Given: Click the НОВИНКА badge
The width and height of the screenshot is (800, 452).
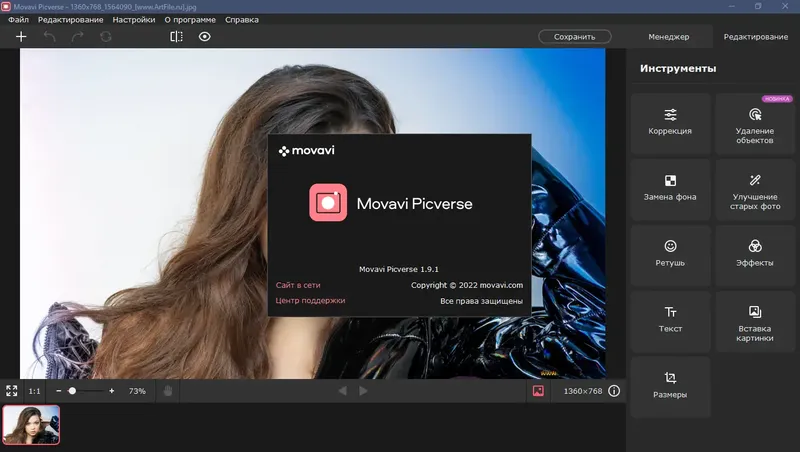Looking at the screenshot, I should click(777, 99).
